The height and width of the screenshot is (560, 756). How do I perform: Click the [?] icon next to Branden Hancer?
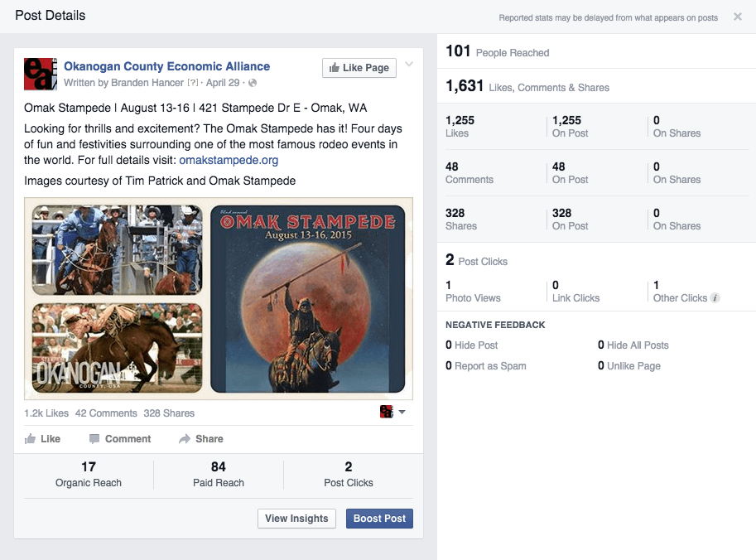click(x=192, y=81)
